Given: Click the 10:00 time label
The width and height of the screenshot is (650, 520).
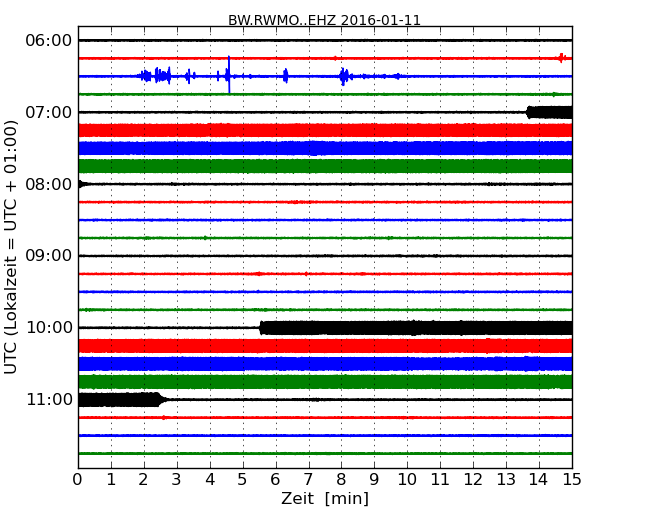Looking at the screenshot, I should tap(49, 328).
